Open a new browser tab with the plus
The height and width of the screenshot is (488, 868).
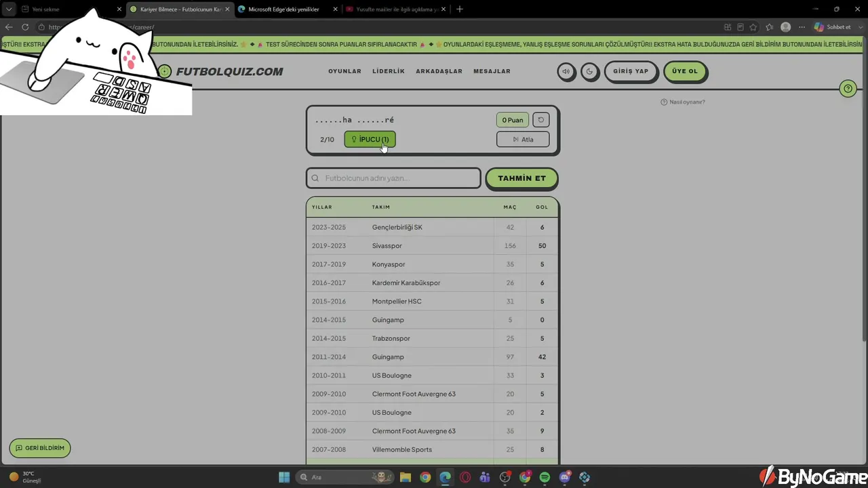click(x=460, y=9)
